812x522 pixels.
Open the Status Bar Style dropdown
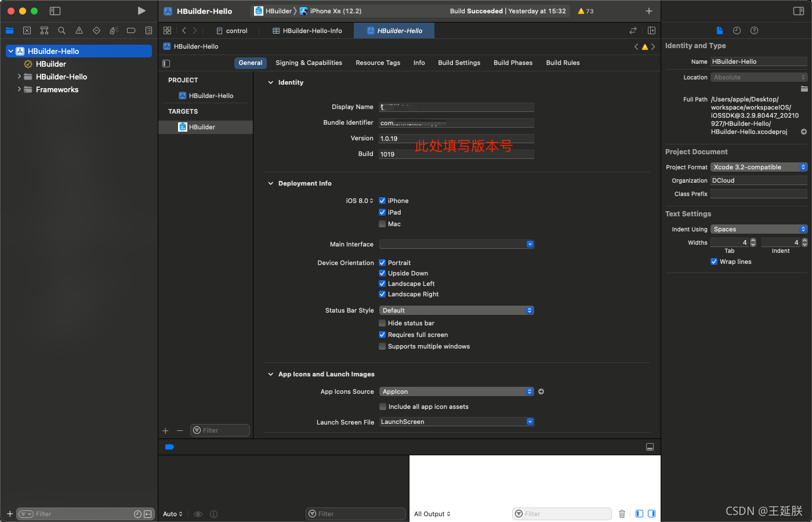point(456,310)
